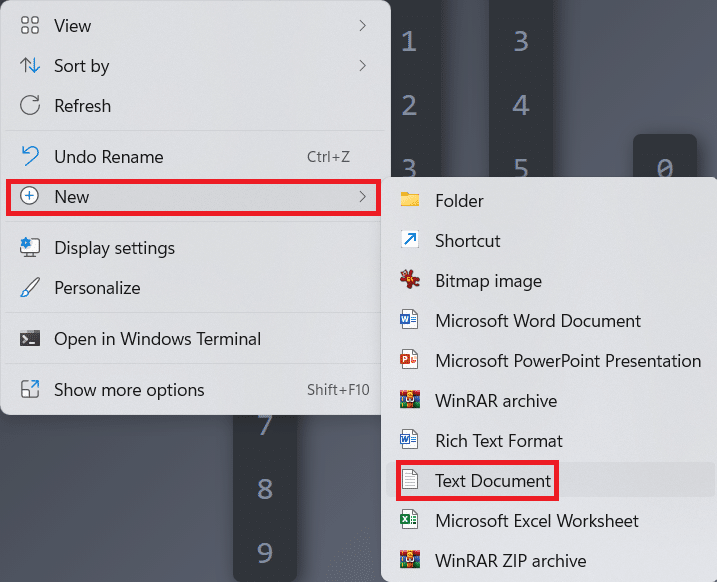
Task: Expand the Sort by submenu arrow
Action: point(363,66)
